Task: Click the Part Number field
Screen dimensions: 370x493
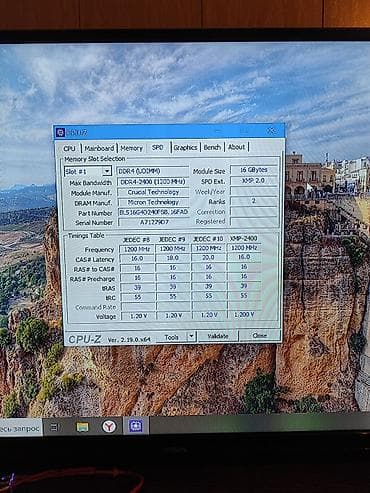Action: click(153, 212)
